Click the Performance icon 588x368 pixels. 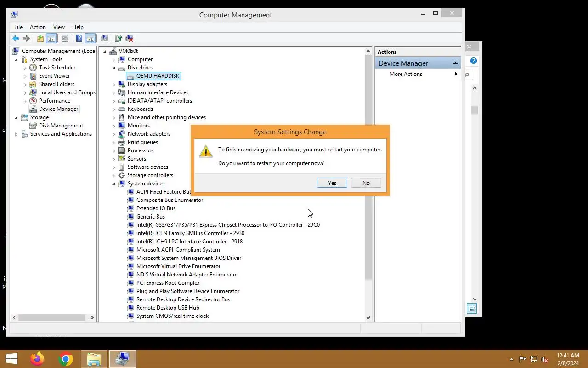(x=33, y=101)
